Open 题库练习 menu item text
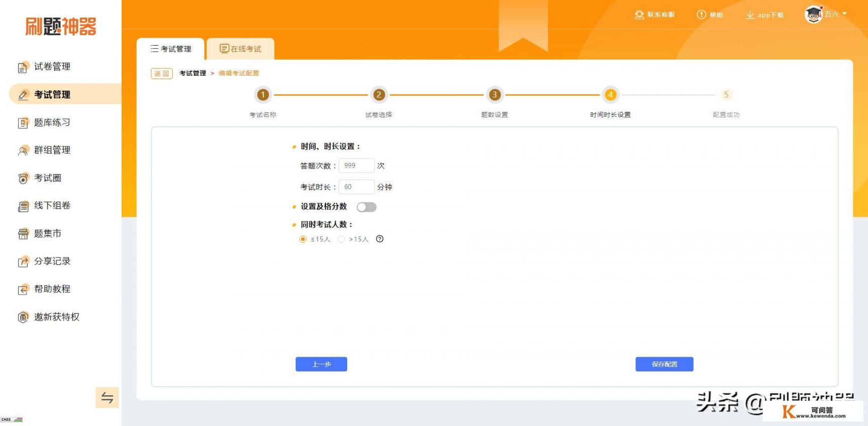This screenshot has height=426, width=868. point(52,122)
